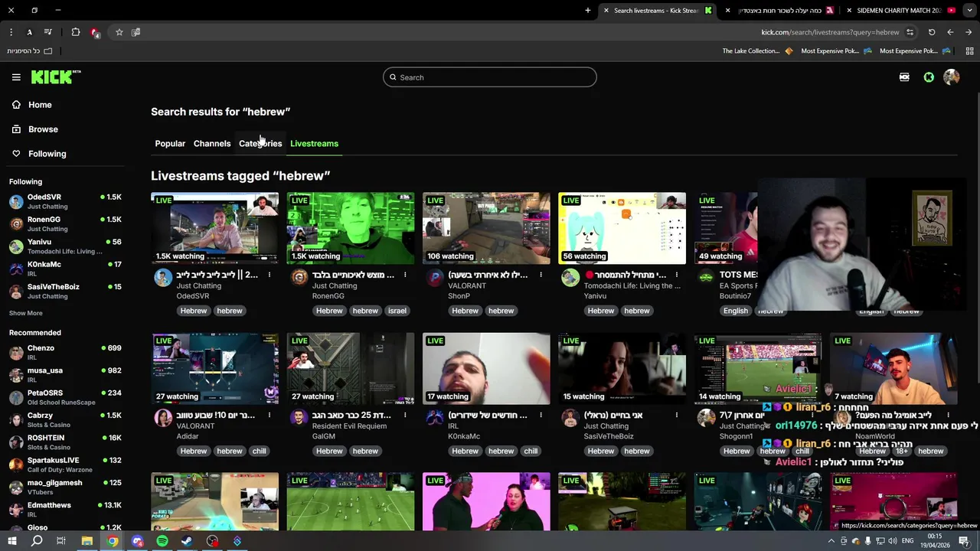The width and height of the screenshot is (980, 551).
Task: Switch to SIDEMEN CHARITY MATCH browser tab
Action: coord(901,10)
